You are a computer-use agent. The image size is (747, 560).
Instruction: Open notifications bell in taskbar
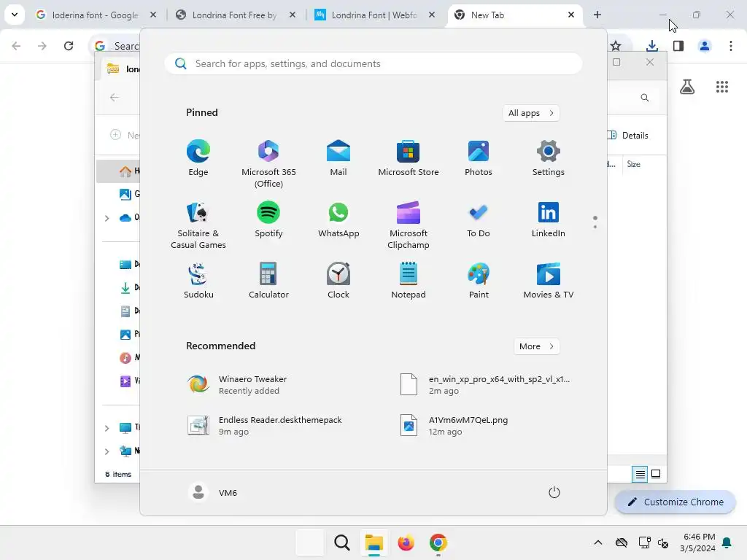727,542
